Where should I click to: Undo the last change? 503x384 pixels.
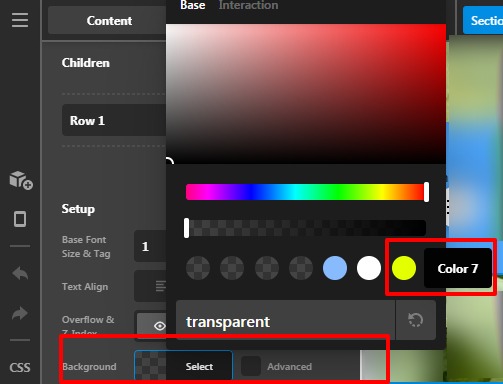tap(20, 273)
